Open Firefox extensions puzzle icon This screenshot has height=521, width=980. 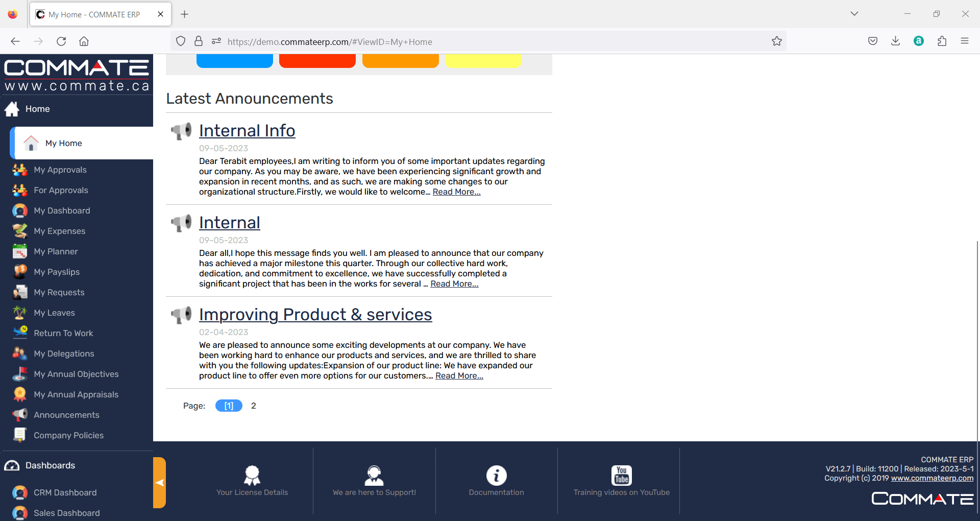942,41
